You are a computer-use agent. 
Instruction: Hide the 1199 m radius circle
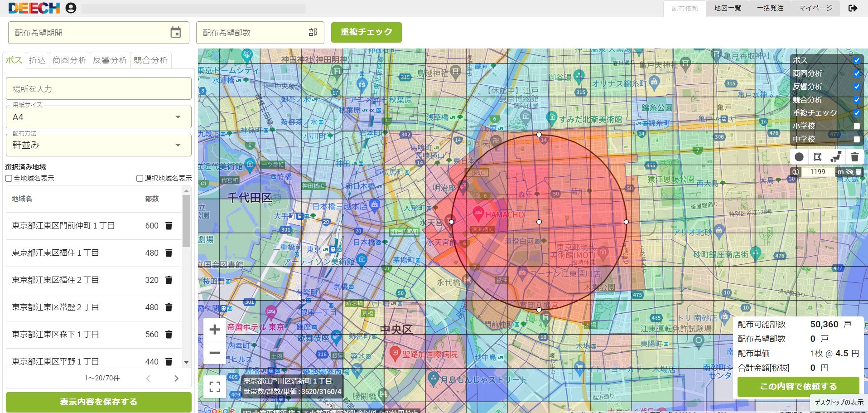click(849, 172)
